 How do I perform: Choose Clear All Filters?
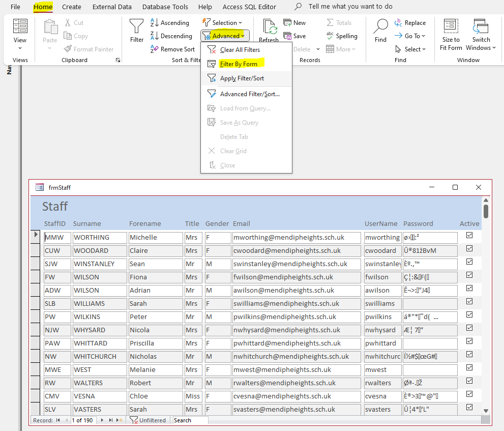click(246, 49)
